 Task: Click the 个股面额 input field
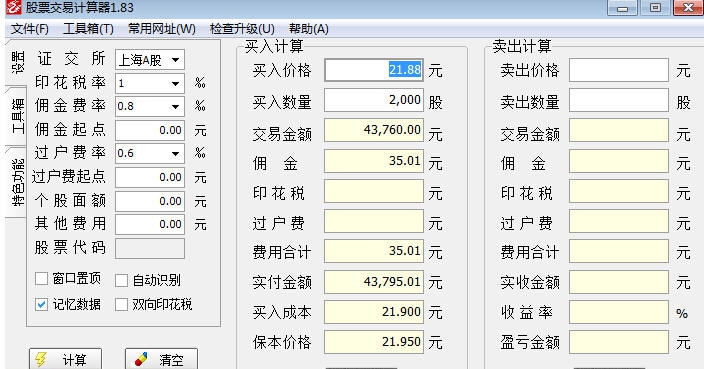point(150,201)
